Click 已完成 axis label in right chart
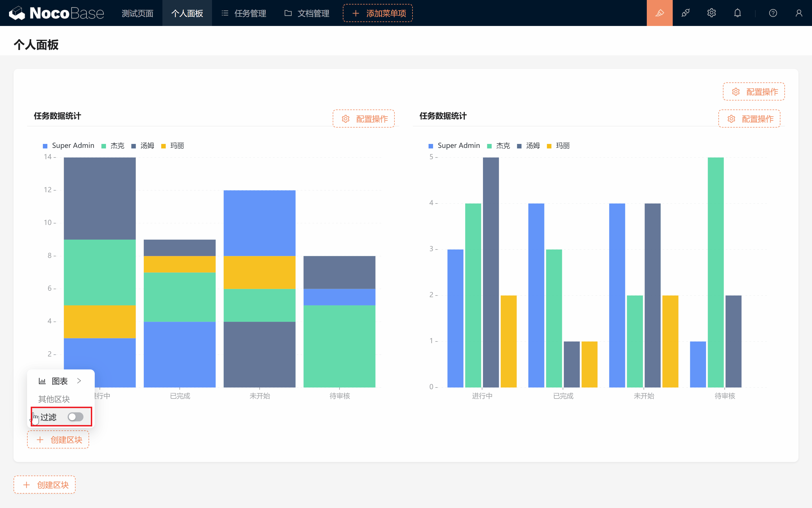This screenshot has width=812, height=508. coord(563,396)
